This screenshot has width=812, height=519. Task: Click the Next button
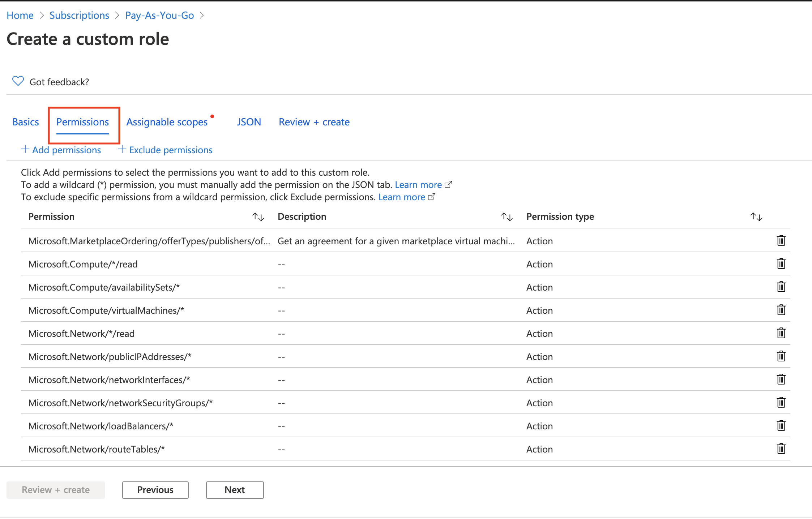235,490
